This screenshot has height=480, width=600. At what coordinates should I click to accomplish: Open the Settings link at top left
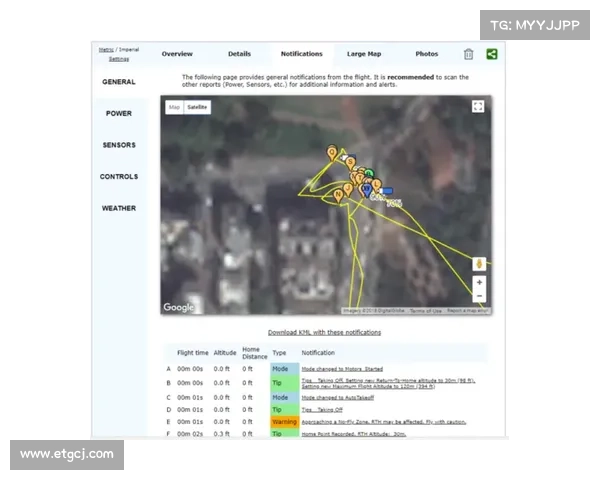(119, 59)
